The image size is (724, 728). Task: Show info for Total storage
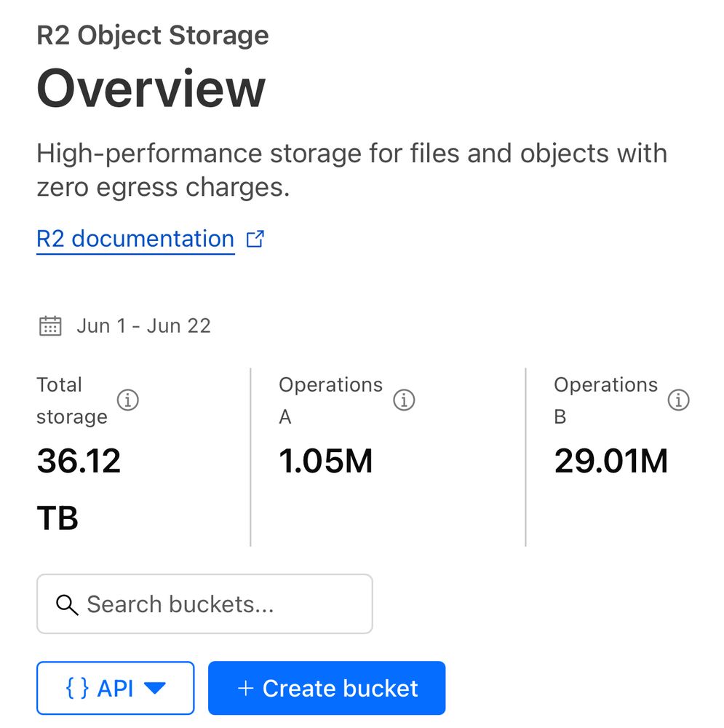(x=127, y=400)
